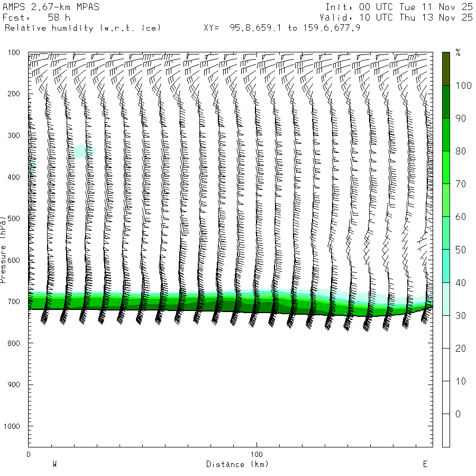Click the "Relative humidity (w.r.t. ice)" label
The width and height of the screenshot is (476, 476).
pyautogui.click(x=83, y=28)
